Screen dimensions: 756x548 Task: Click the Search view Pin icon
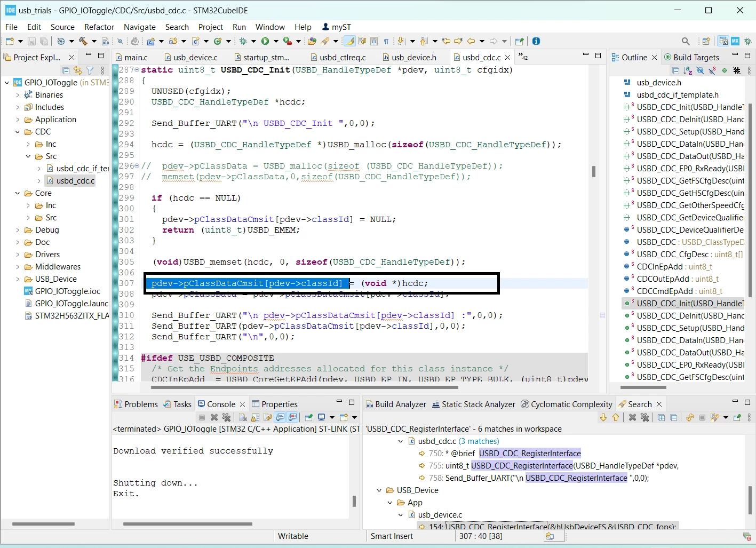coord(737,417)
